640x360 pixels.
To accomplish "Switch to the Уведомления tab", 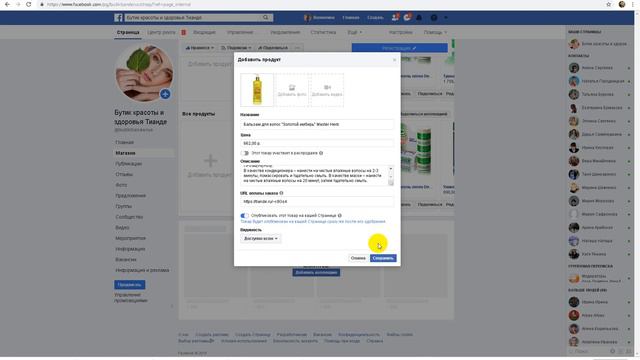I will click(x=285, y=32).
